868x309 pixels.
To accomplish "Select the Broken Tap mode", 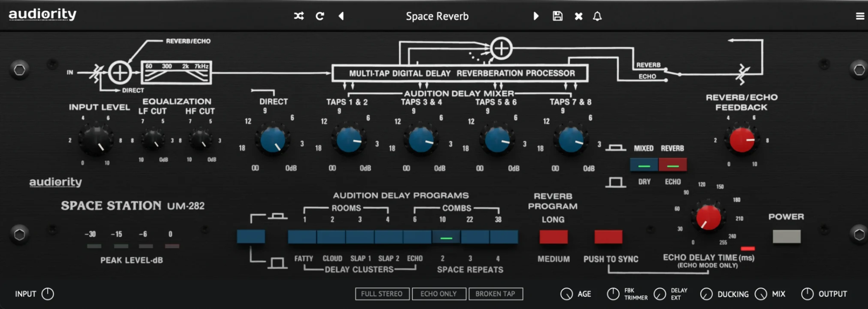I will pos(496,294).
